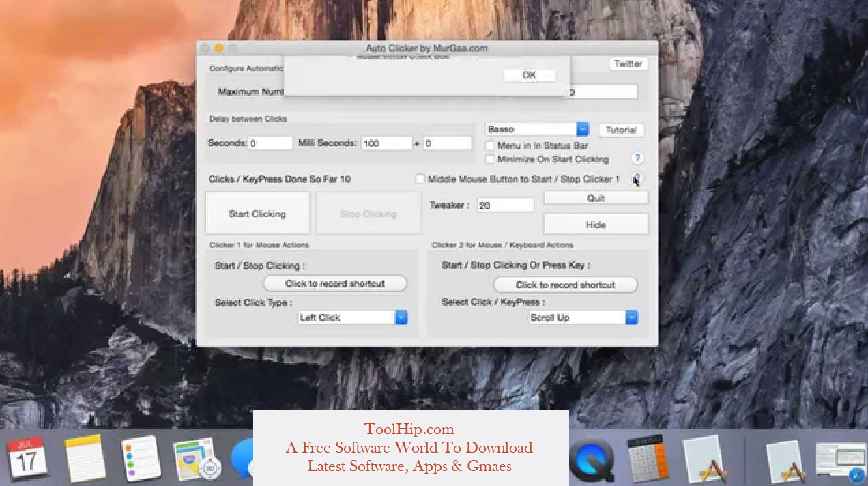Expand the Basso sound dropdown
The height and width of the screenshot is (486, 868).
click(537, 129)
